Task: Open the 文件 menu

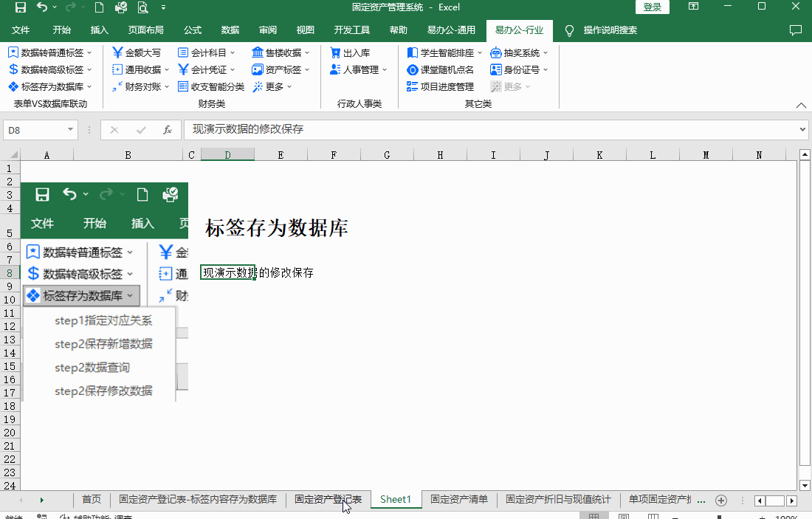Action: coord(21,30)
